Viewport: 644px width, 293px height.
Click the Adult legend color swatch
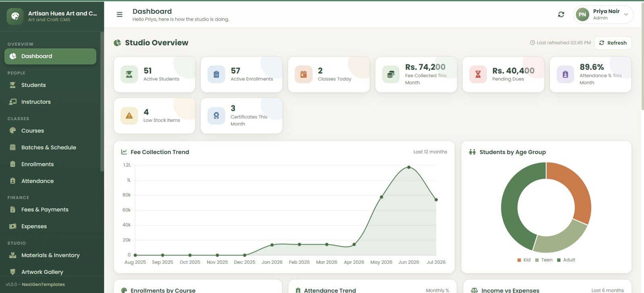click(x=559, y=260)
